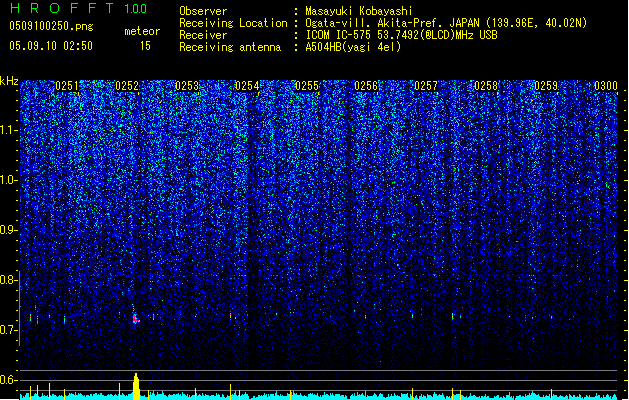
Task: Click the bright red meteor echo after 0252
Action: (x=136, y=319)
